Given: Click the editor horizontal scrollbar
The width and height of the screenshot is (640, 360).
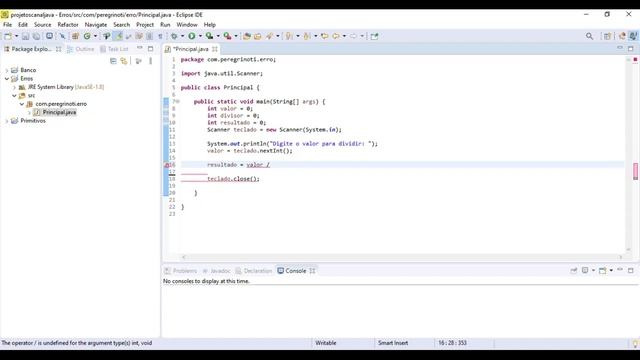Looking at the screenshot, I should 402,257.
